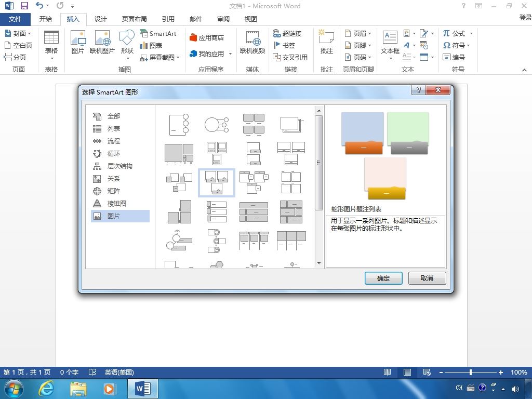Select the 全部 SmartArt category
Image resolution: width=532 pixels, height=399 pixels.
(x=120, y=116)
